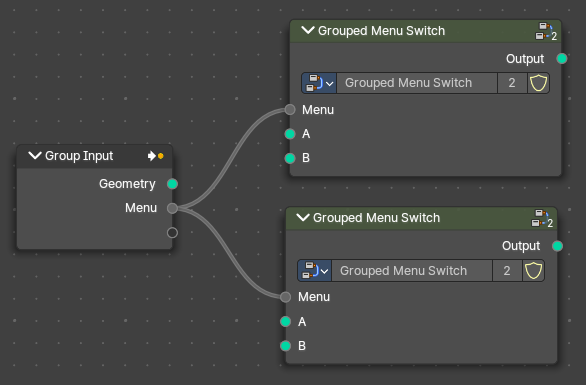The height and width of the screenshot is (385, 586).
Task: Click the Menu input socket of upper node
Action: (290, 110)
